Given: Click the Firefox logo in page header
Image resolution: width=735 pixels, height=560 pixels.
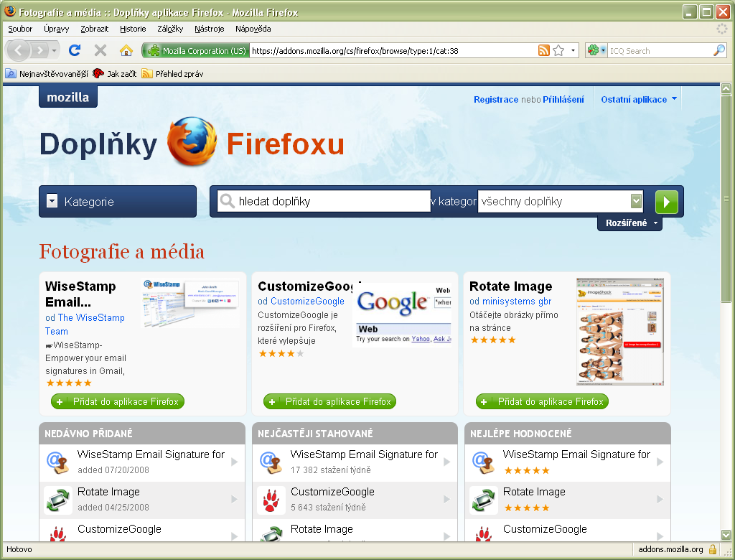Looking at the screenshot, I should [x=192, y=141].
